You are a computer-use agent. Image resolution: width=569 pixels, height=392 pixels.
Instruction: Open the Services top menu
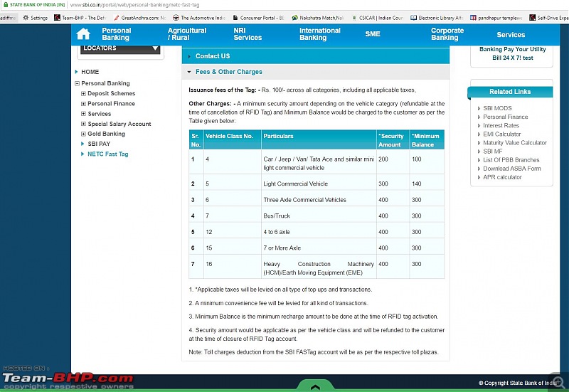click(x=511, y=34)
